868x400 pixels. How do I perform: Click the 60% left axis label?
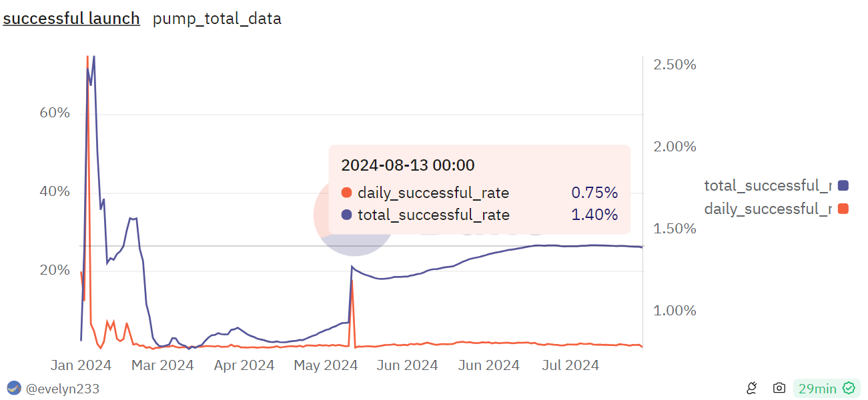click(x=55, y=113)
